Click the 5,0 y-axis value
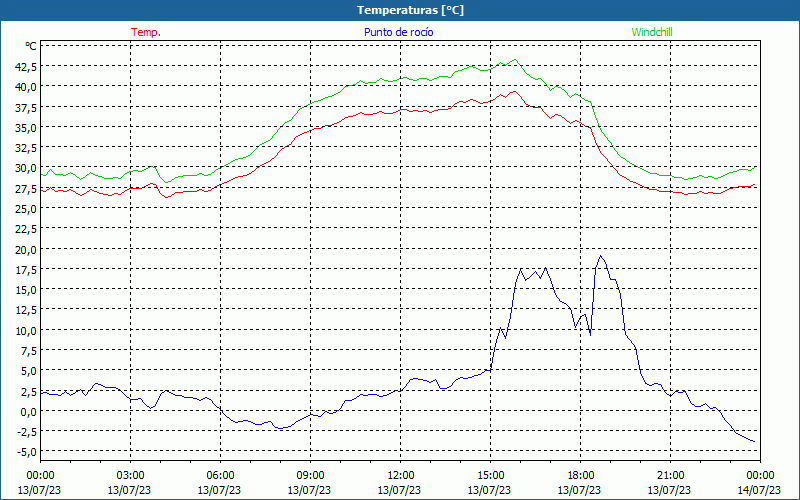This screenshot has height=500, width=800. [29, 370]
